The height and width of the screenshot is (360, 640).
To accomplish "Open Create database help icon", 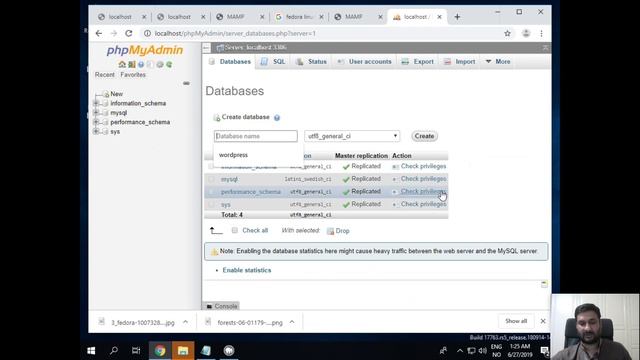I will [x=277, y=118].
